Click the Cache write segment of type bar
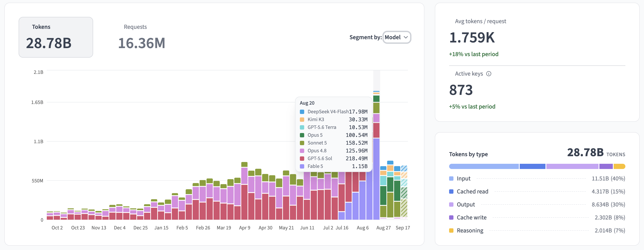This screenshot has width=644, height=250. pos(606,167)
